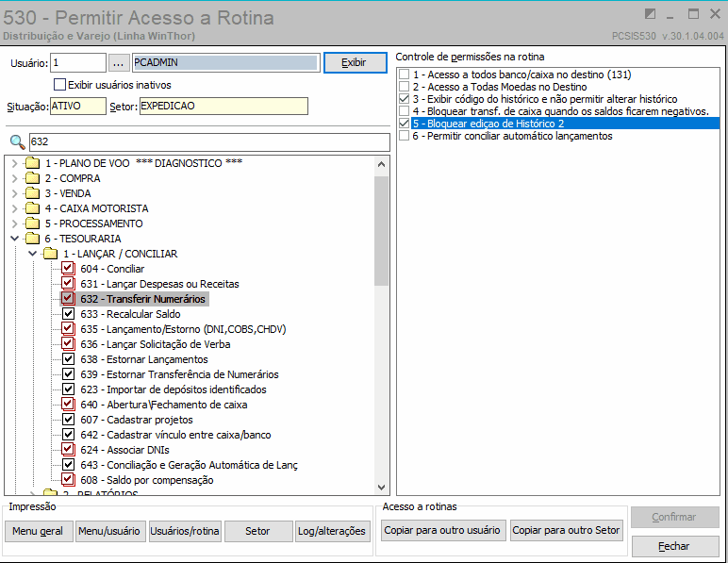Click folder icon of 1 - PLANO DE VOO
The height and width of the screenshot is (563, 728).
coord(32,163)
